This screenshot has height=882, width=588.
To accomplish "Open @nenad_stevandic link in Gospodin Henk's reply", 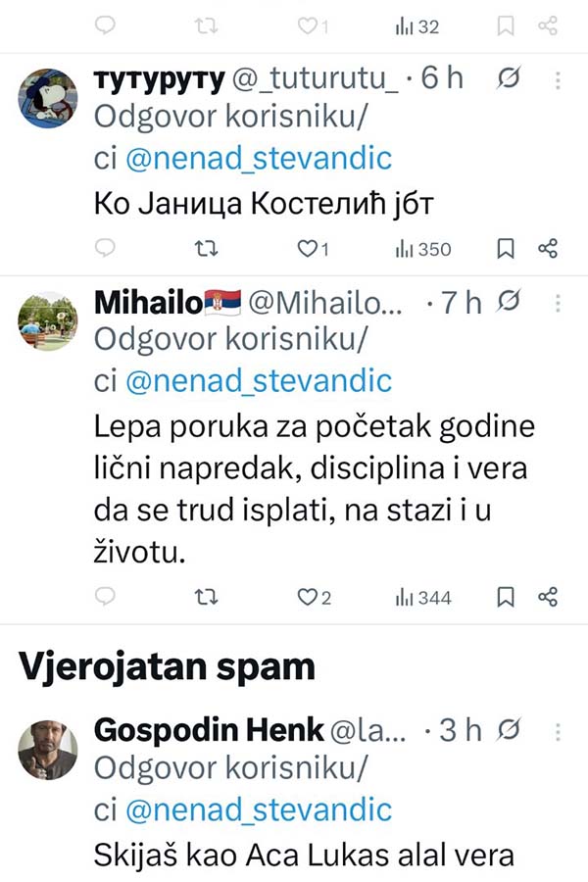I will click(258, 810).
